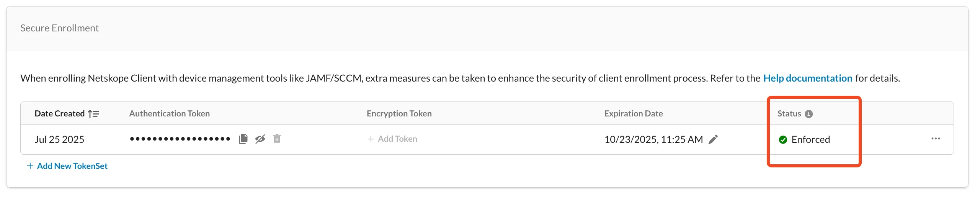Click the Status info icon

809,114
